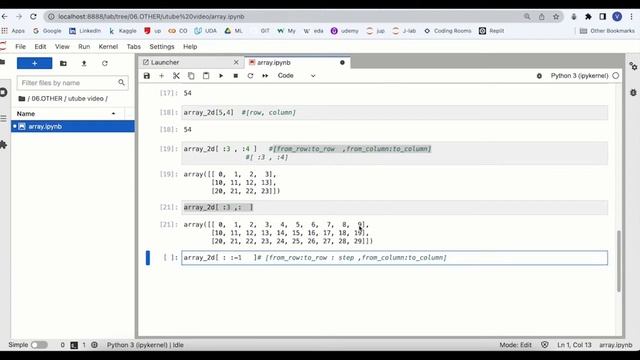Click the Python 3 (ipykernel) kernel name
This screenshot has height=360, width=640.
tap(579, 76)
